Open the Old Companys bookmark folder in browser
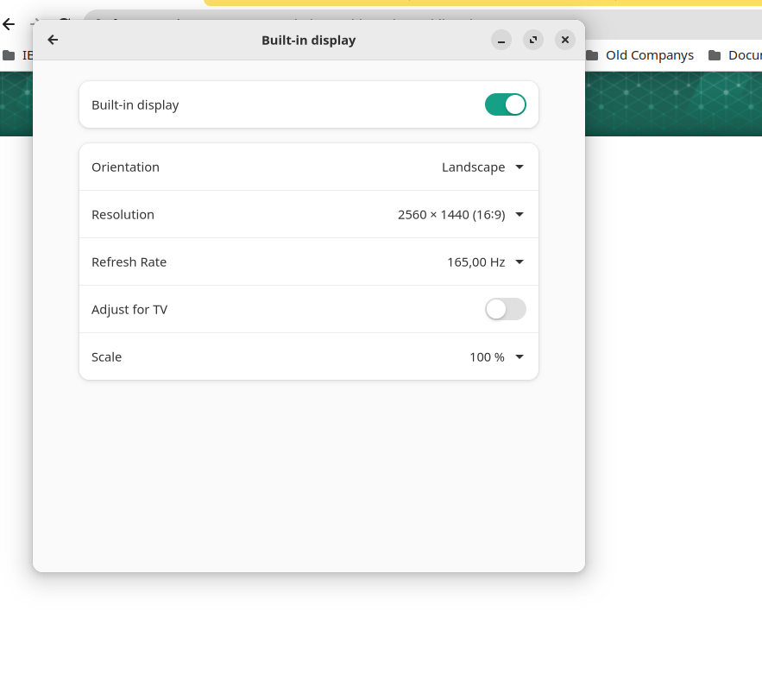Viewport: 762px width, 700px height. click(x=640, y=55)
